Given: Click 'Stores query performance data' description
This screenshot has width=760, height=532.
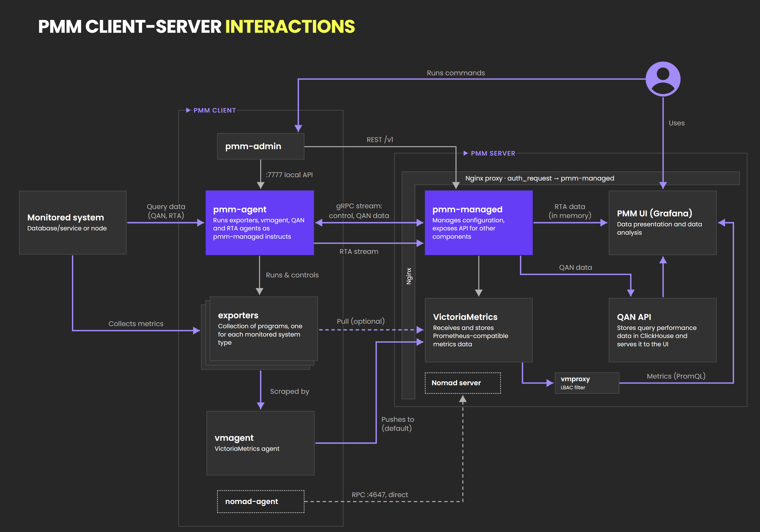Looking at the screenshot, I should pyautogui.click(x=656, y=336).
